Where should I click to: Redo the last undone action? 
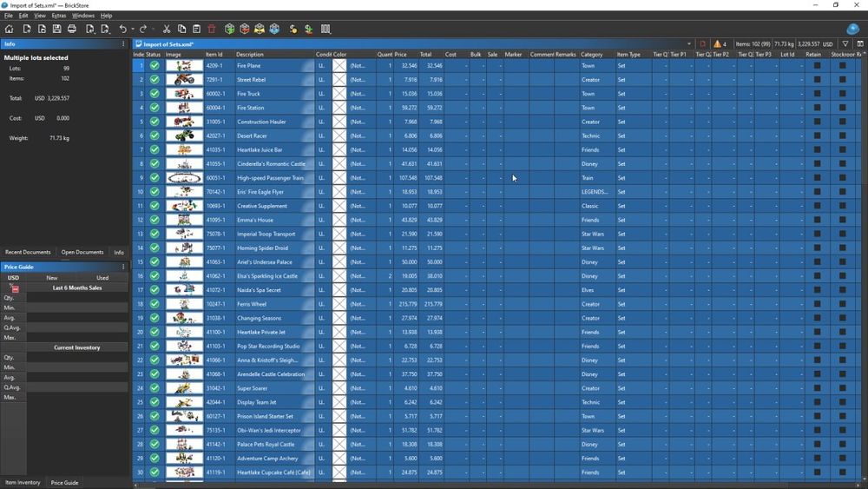[x=143, y=29]
